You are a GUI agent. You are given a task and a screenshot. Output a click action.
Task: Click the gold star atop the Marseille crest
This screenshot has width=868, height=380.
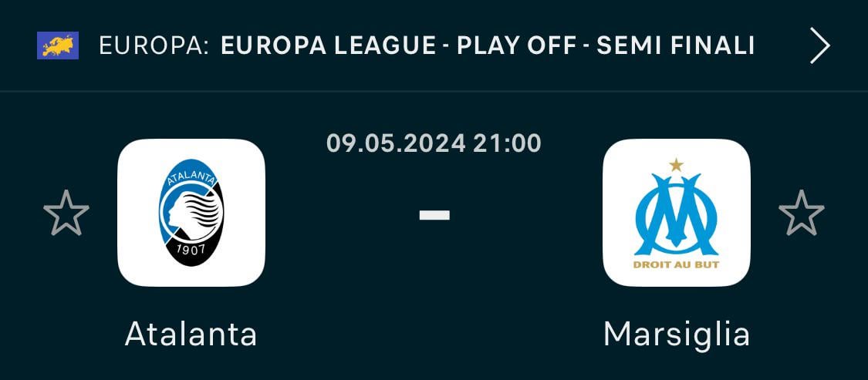coord(676,165)
